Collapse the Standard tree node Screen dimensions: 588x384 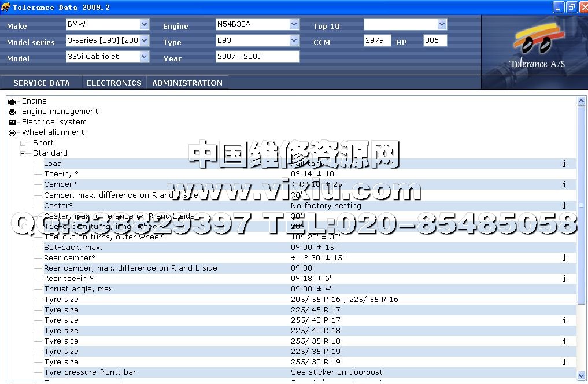coord(23,153)
